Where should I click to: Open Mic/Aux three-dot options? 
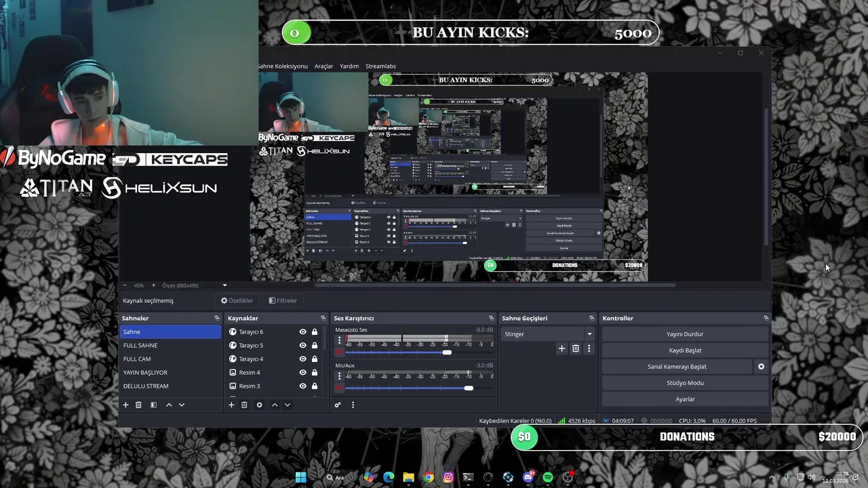(340, 375)
